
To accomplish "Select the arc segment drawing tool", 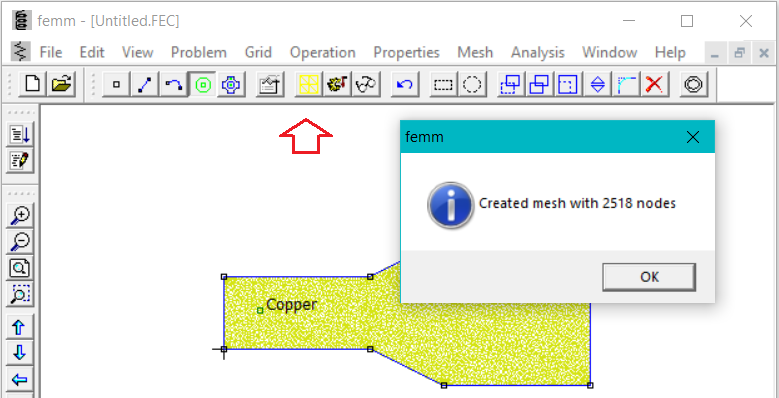I will (x=173, y=84).
